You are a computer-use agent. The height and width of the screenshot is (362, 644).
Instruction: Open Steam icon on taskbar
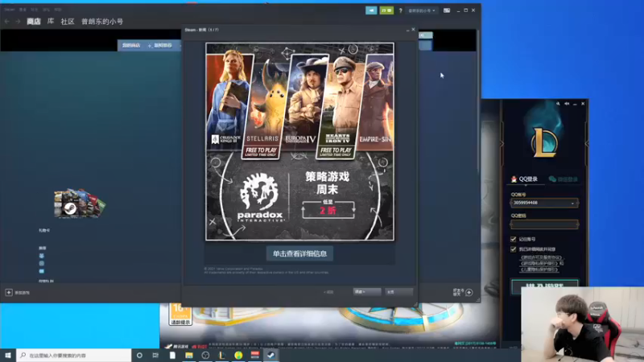tap(271, 355)
